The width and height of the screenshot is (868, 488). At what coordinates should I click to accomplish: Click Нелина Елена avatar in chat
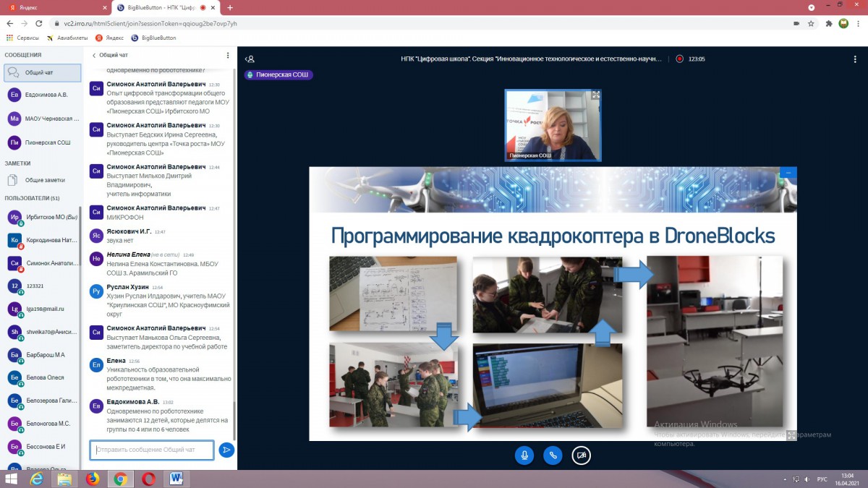95,259
